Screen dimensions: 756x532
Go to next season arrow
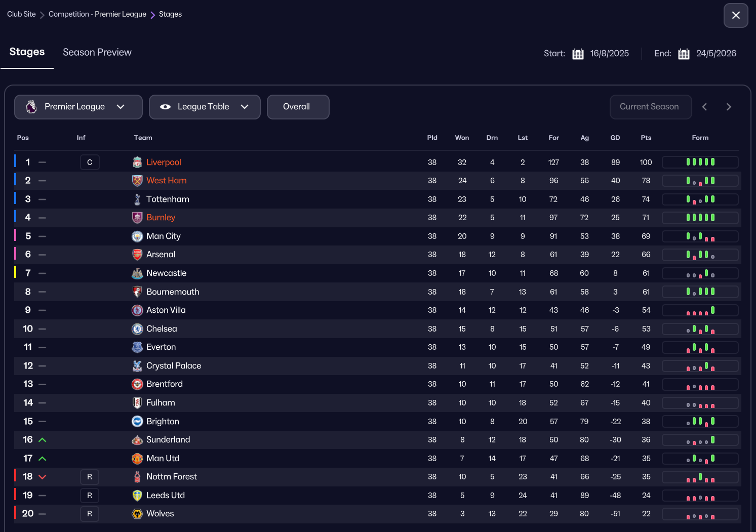coord(729,107)
